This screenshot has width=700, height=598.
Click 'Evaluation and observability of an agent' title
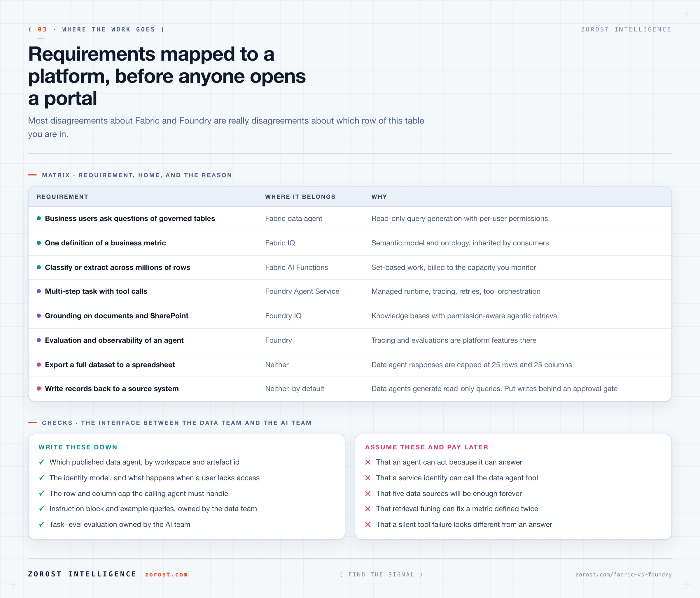[114, 340]
